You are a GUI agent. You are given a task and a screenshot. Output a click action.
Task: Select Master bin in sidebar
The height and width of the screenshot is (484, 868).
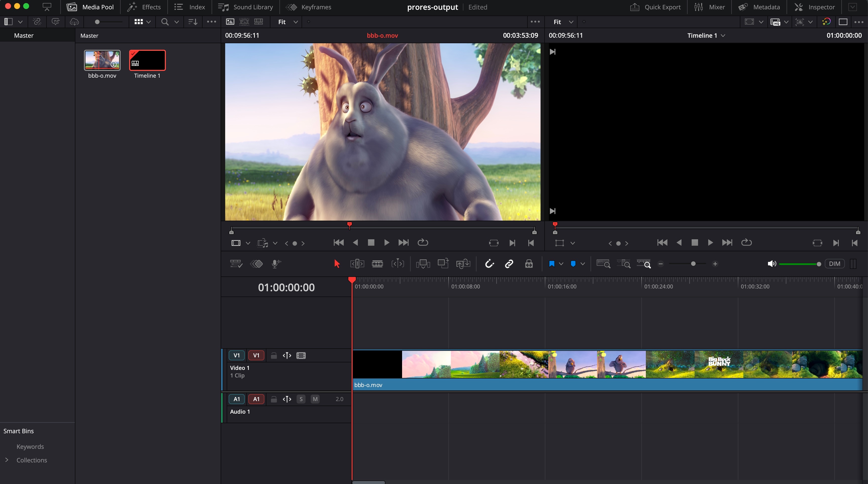[24, 35]
